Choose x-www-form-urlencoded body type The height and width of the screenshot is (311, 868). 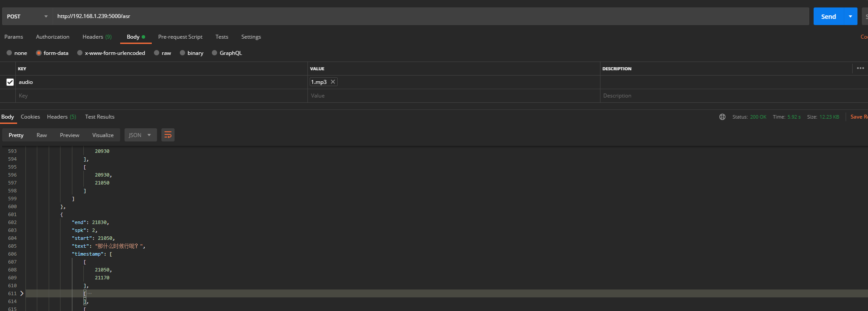tap(80, 53)
